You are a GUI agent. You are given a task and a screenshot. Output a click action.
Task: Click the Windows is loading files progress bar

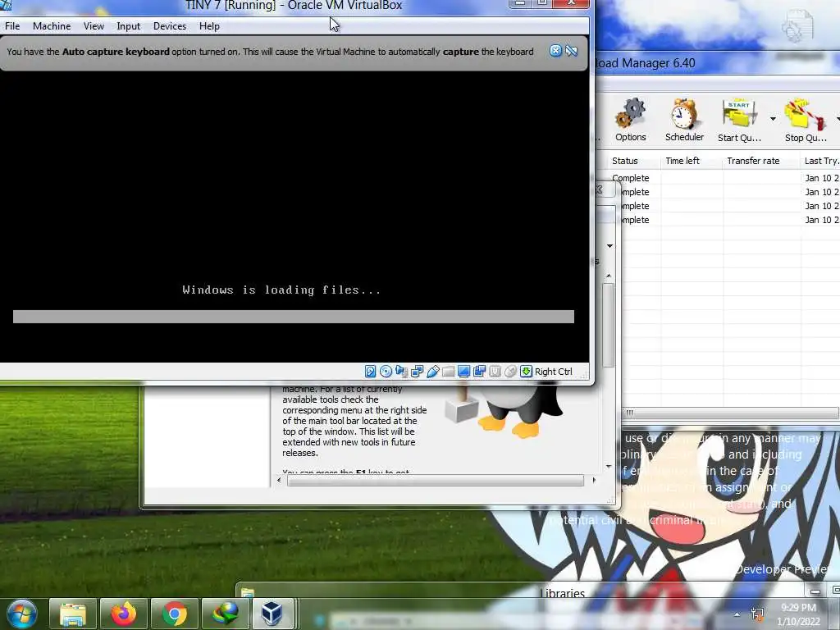[294, 317]
